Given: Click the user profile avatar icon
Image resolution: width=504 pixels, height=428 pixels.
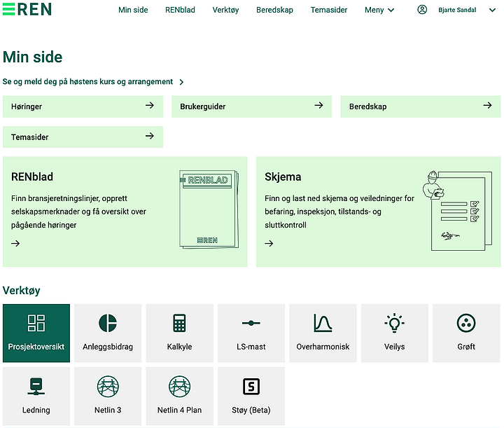Looking at the screenshot, I should (x=422, y=10).
